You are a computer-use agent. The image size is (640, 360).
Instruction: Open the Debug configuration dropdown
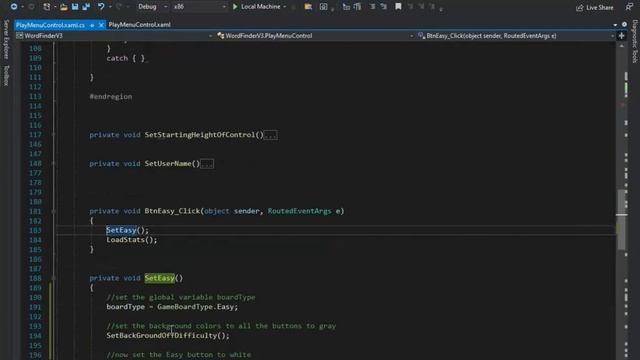point(152,7)
